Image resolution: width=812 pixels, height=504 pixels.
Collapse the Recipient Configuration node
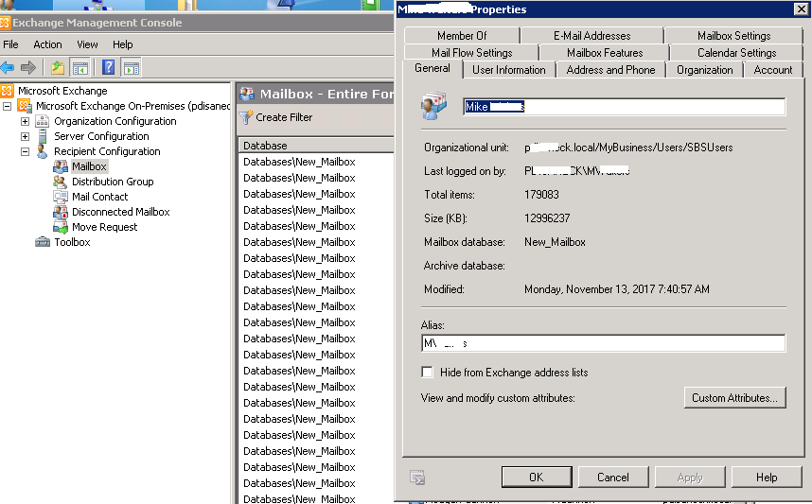25,151
